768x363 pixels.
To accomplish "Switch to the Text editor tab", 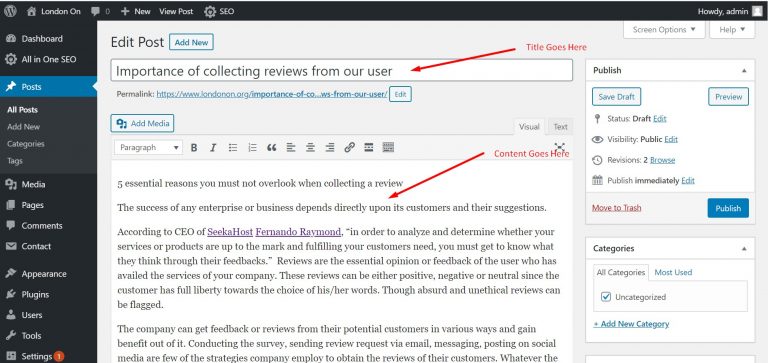I will 560,126.
